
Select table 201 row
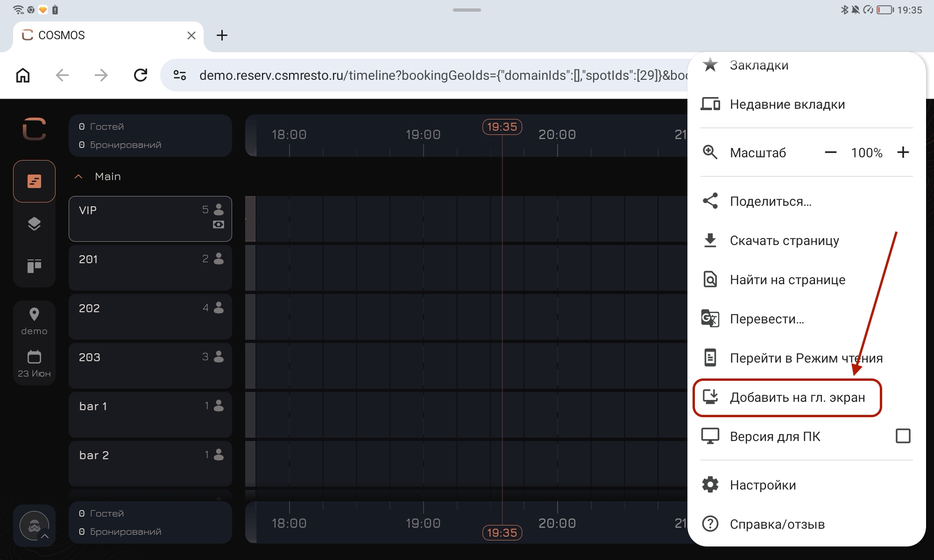[150, 268]
